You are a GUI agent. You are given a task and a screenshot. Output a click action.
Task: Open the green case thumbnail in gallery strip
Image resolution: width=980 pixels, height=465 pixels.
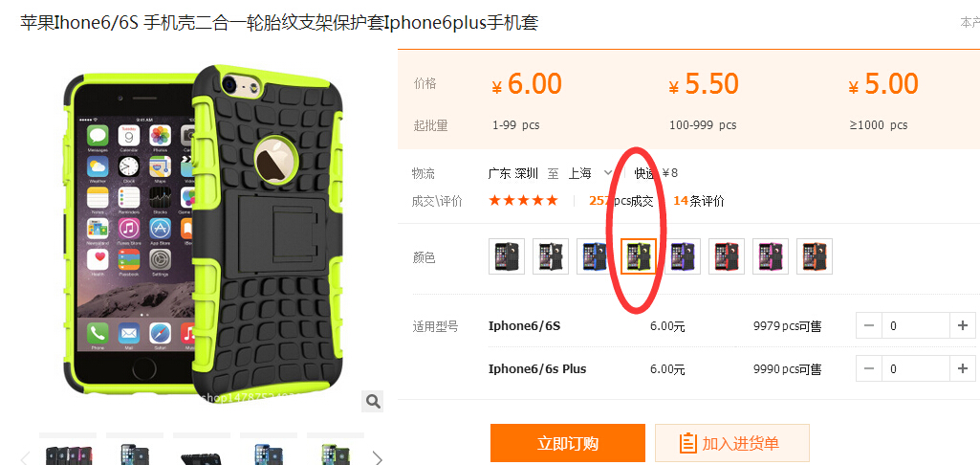click(x=335, y=452)
